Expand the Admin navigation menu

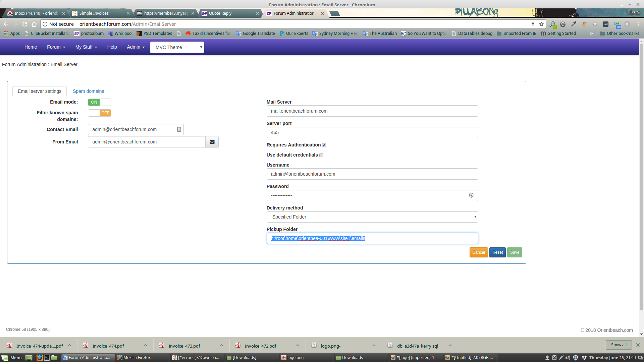click(x=136, y=47)
